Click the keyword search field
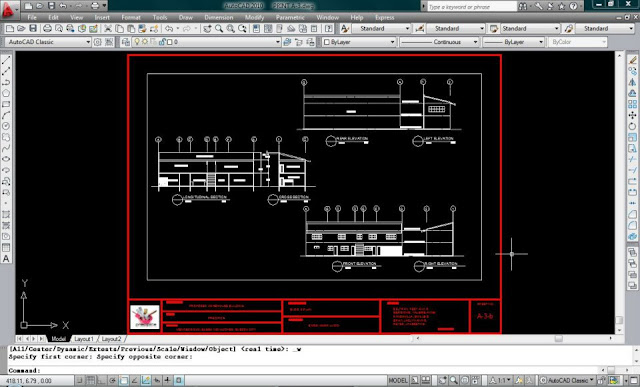640x387 pixels. [x=472, y=7]
